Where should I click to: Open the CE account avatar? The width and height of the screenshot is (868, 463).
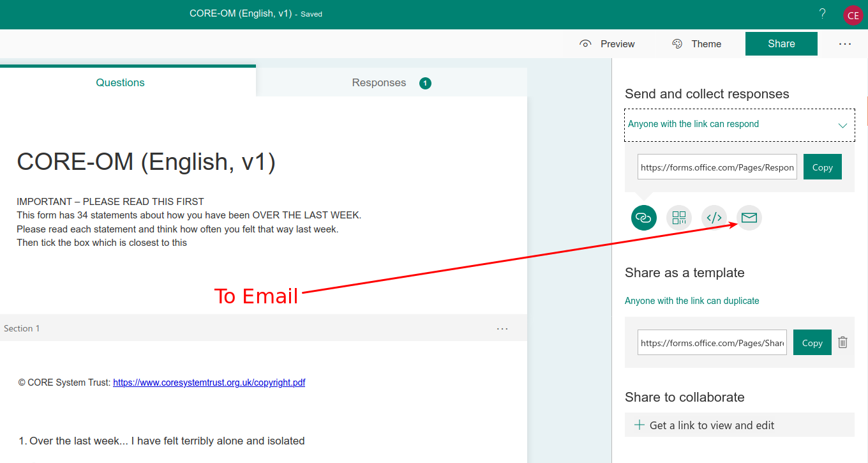(853, 15)
